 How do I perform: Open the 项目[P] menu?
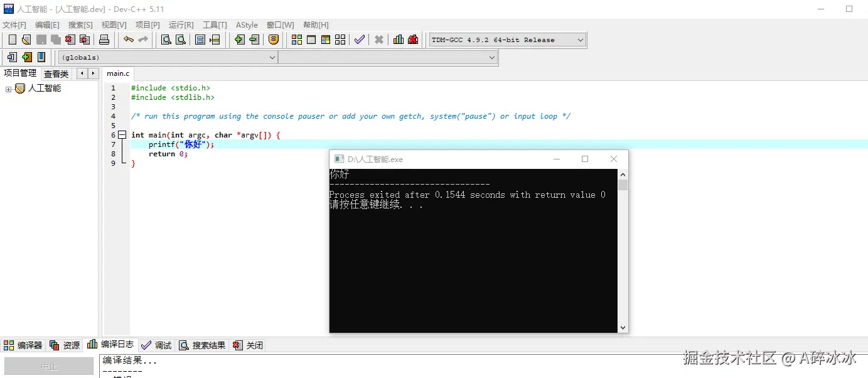[x=147, y=24]
